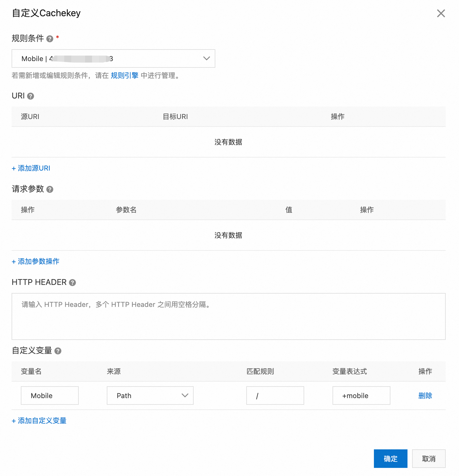Click the 变量名 column header
Viewport: 459px width, 476px height.
31,371
